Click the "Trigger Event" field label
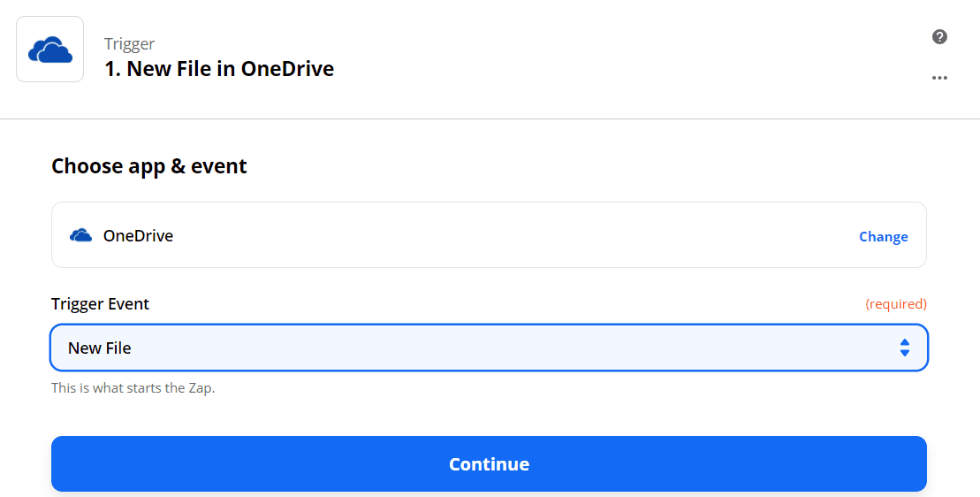The width and height of the screenshot is (980, 497). 100,304
